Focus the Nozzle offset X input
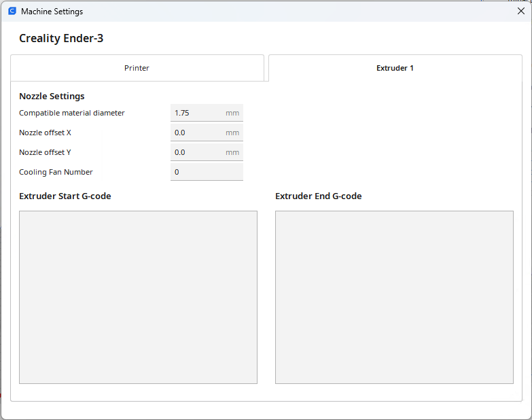The height and width of the screenshot is (420, 532). click(197, 133)
